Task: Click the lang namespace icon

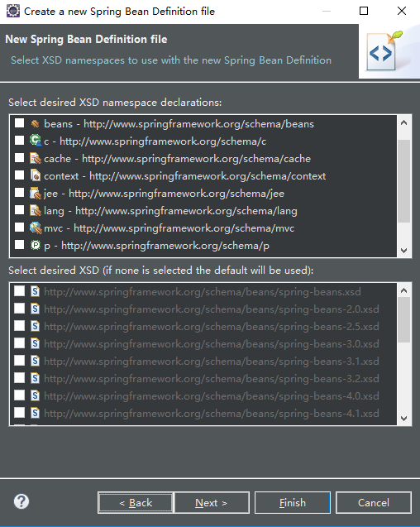Action: click(36, 211)
